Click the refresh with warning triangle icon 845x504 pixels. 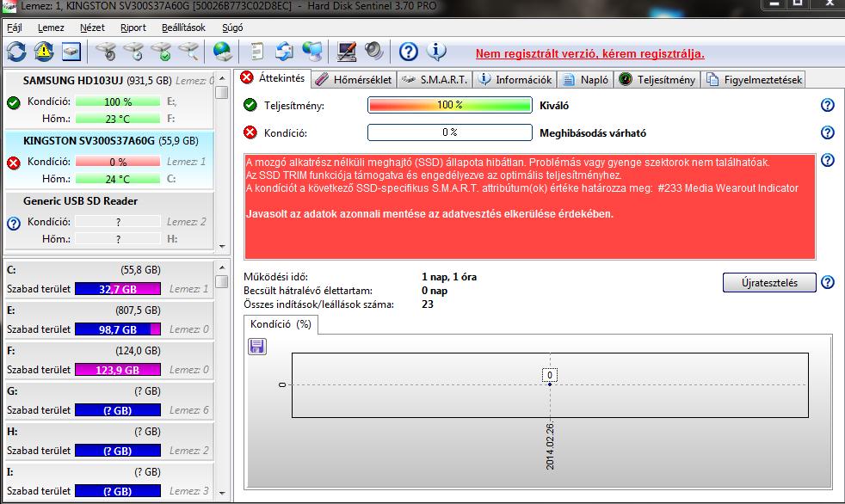[44, 52]
